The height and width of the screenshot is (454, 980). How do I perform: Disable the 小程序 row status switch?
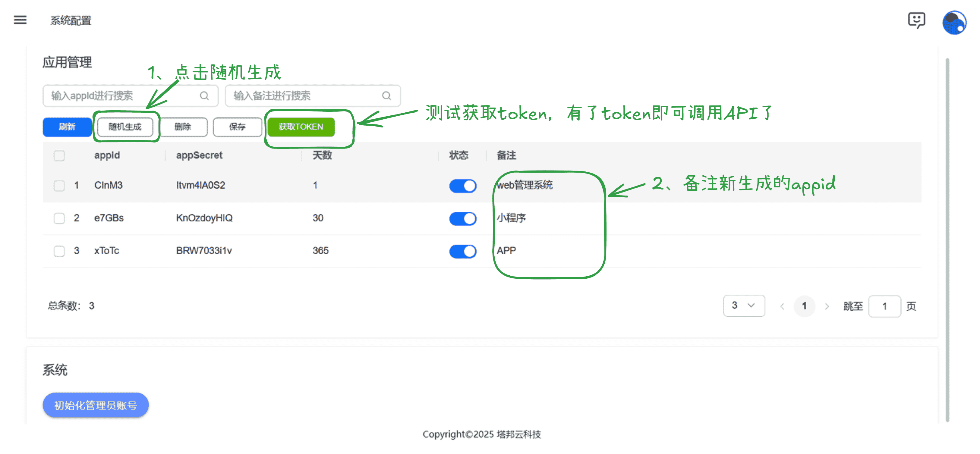[463, 219]
